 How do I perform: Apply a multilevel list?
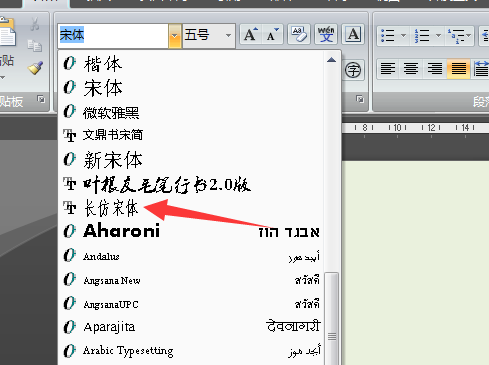click(456, 35)
